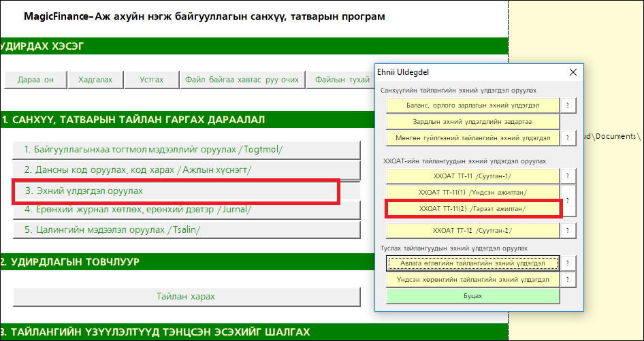644x341 pixels.
Task: Click help '?' beside Авлага өглөгийн тайлангийн button
Action: click(568, 263)
